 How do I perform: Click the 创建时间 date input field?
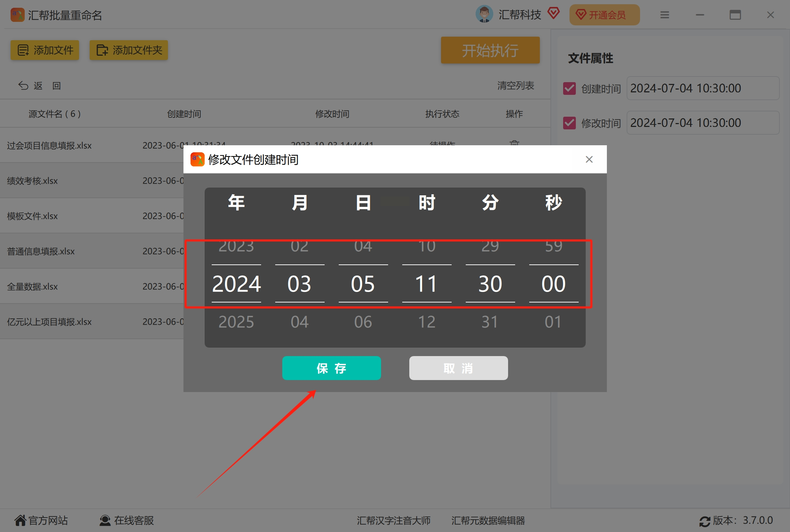click(702, 88)
